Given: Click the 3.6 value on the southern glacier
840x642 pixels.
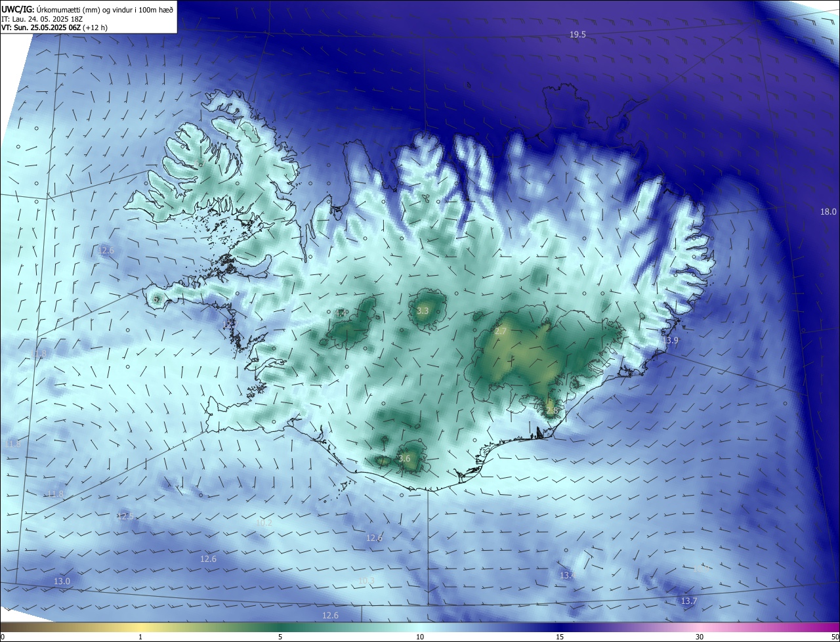Looking at the screenshot, I should tap(404, 459).
